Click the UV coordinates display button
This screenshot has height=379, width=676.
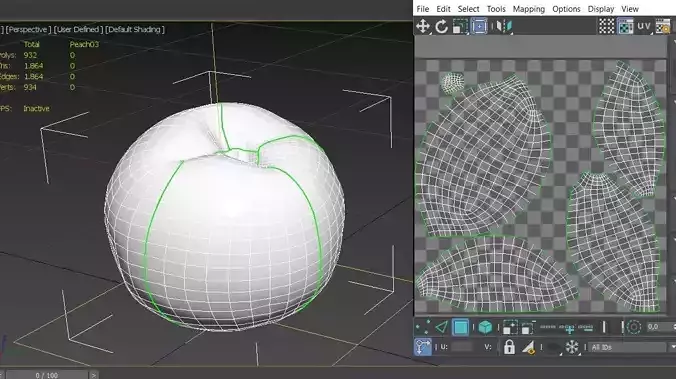pos(644,26)
